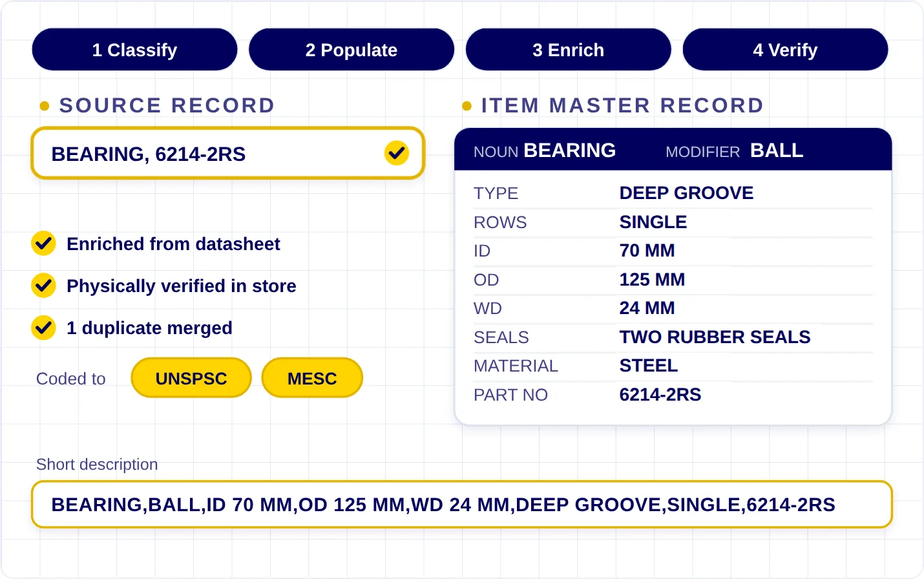Switch to the 2 Populate step
The height and width of the screenshot is (579, 924).
[352, 50]
